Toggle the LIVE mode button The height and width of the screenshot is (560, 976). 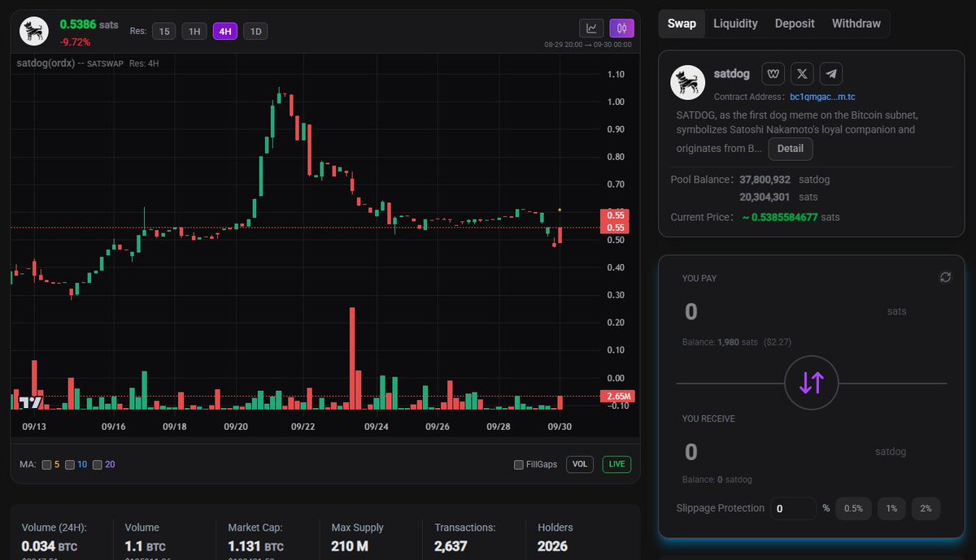pyautogui.click(x=617, y=464)
